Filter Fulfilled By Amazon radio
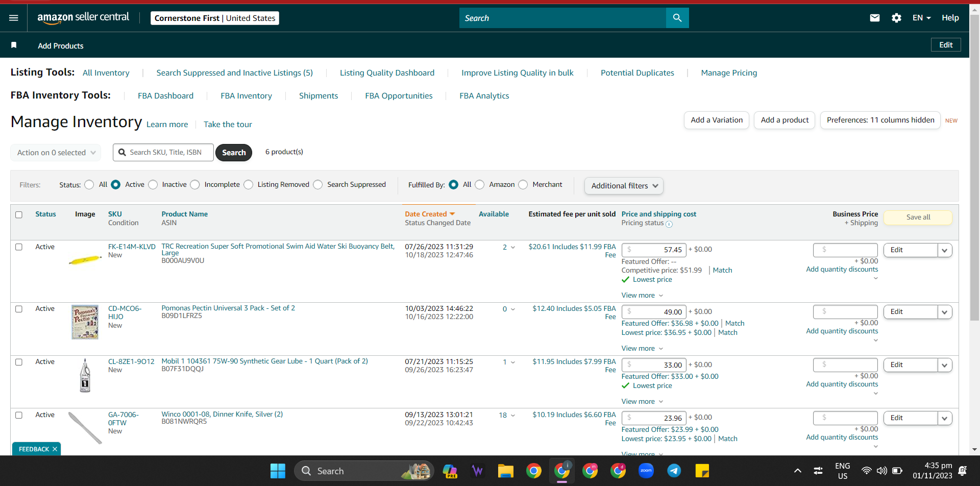The image size is (980, 486). 480,185
